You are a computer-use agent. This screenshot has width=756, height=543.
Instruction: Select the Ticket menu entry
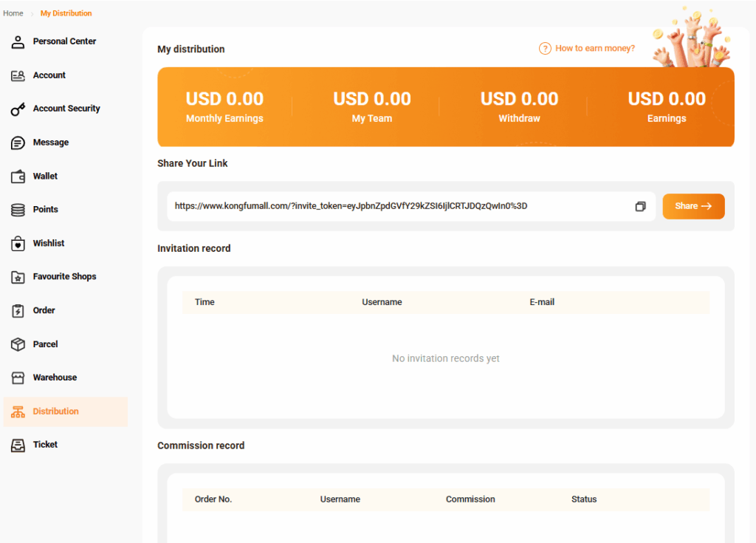pos(45,445)
